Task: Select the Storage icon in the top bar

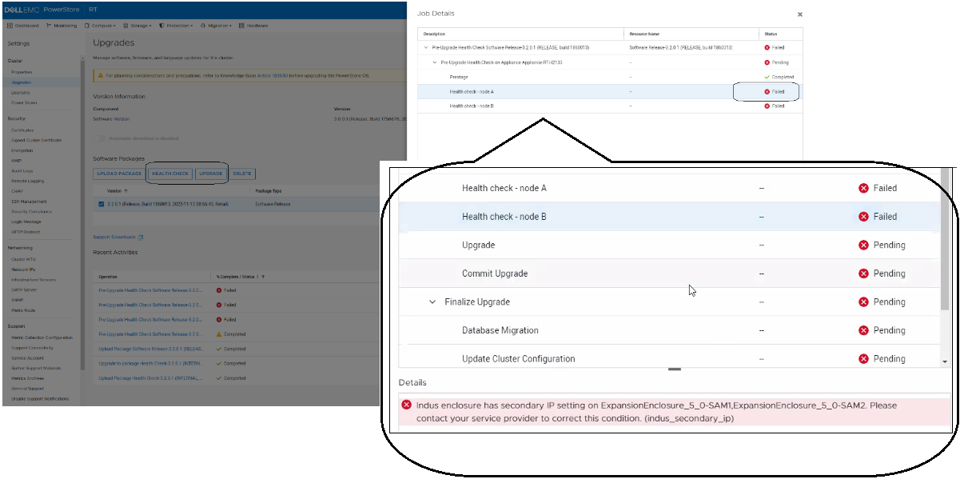Action: point(125,25)
